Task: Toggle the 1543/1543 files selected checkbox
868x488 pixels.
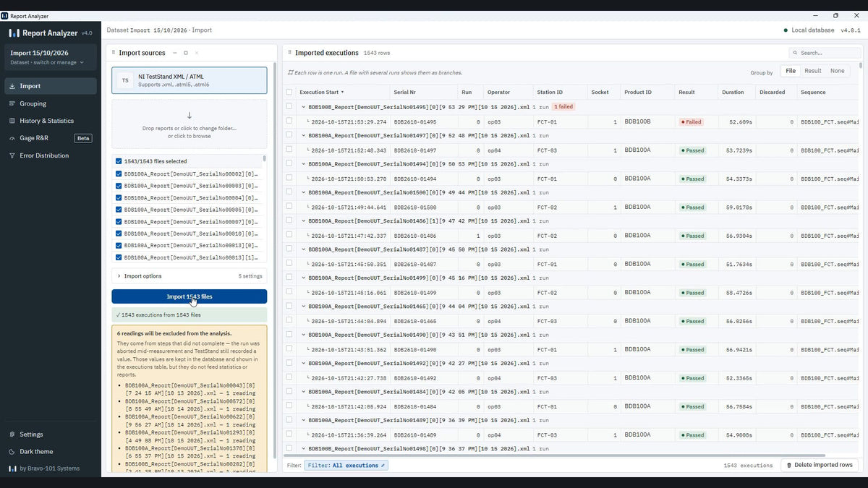Action: [x=119, y=161]
